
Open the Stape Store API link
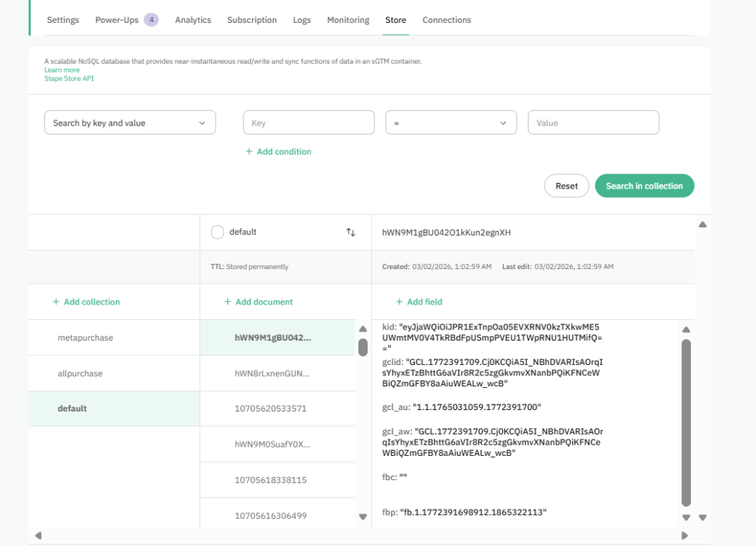click(69, 78)
